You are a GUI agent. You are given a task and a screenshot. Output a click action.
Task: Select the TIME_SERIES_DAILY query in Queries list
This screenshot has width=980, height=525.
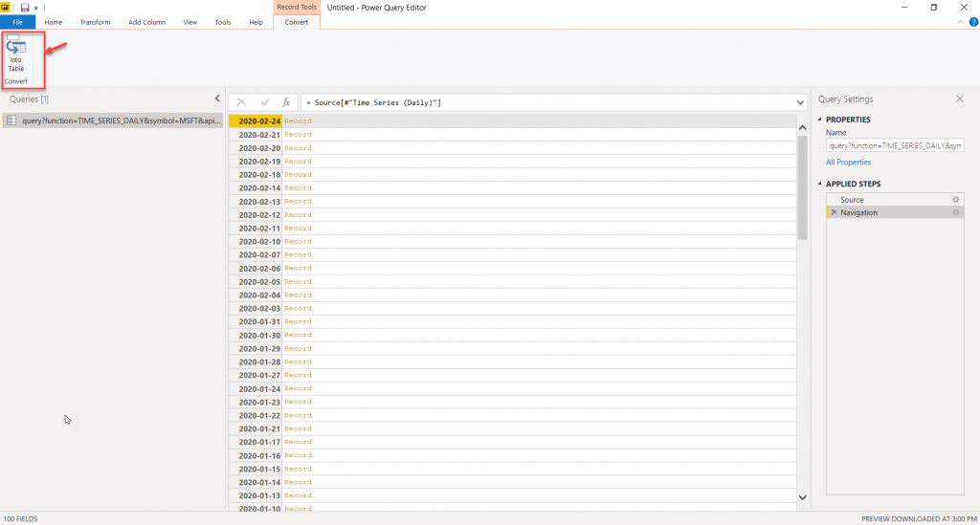(113, 120)
